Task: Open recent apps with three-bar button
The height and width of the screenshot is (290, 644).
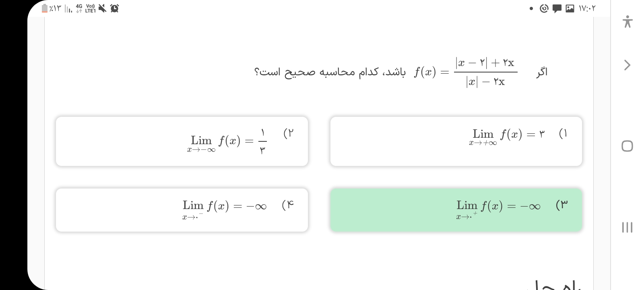Action: pyautogui.click(x=627, y=227)
